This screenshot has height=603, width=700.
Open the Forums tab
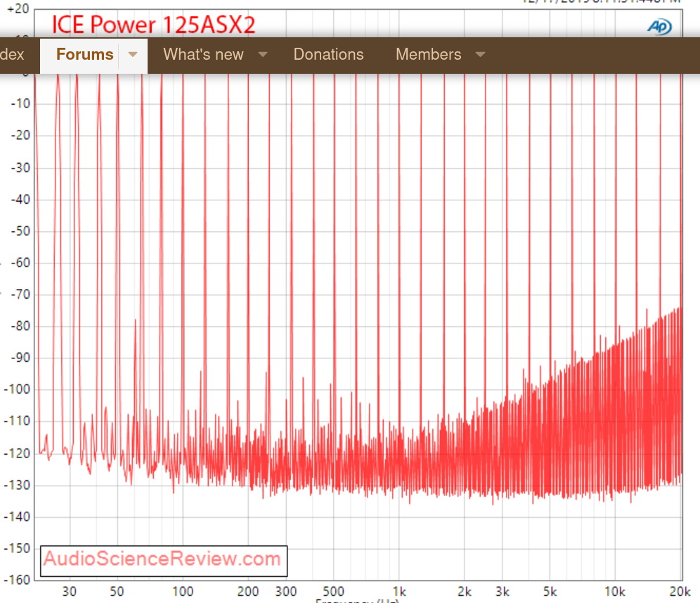pos(84,54)
